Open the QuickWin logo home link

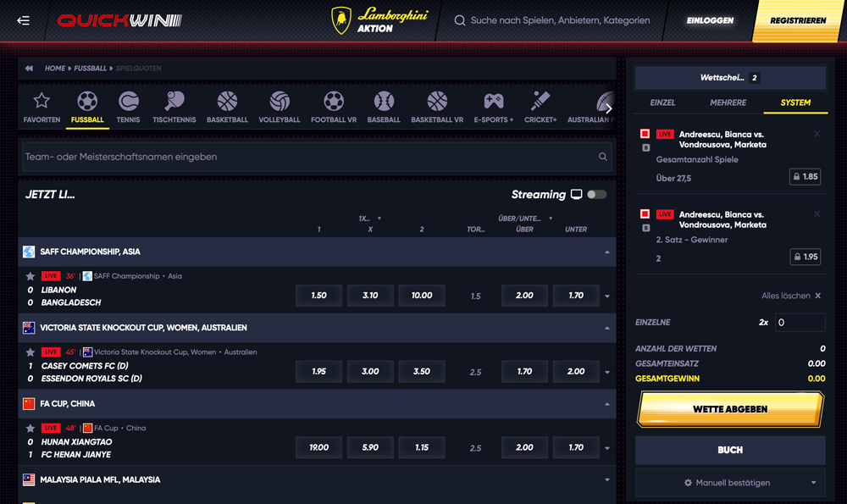[119, 20]
